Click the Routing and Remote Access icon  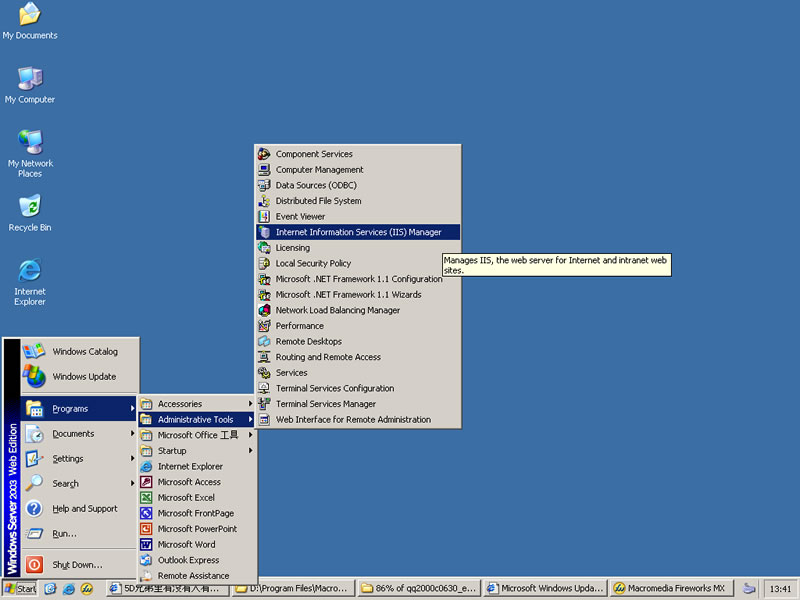point(264,357)
